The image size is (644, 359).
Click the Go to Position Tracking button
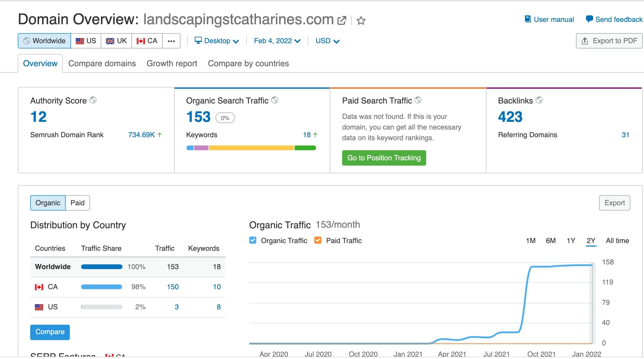pos(384,158)
